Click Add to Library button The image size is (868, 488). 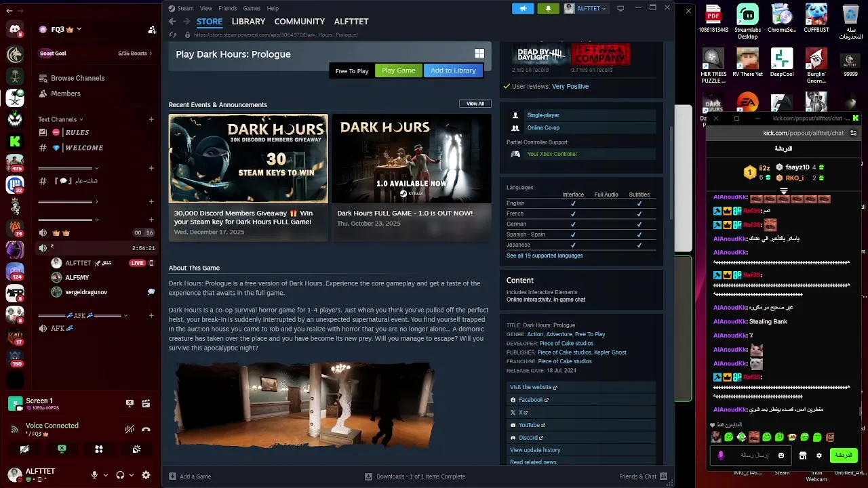pos(453,70)
